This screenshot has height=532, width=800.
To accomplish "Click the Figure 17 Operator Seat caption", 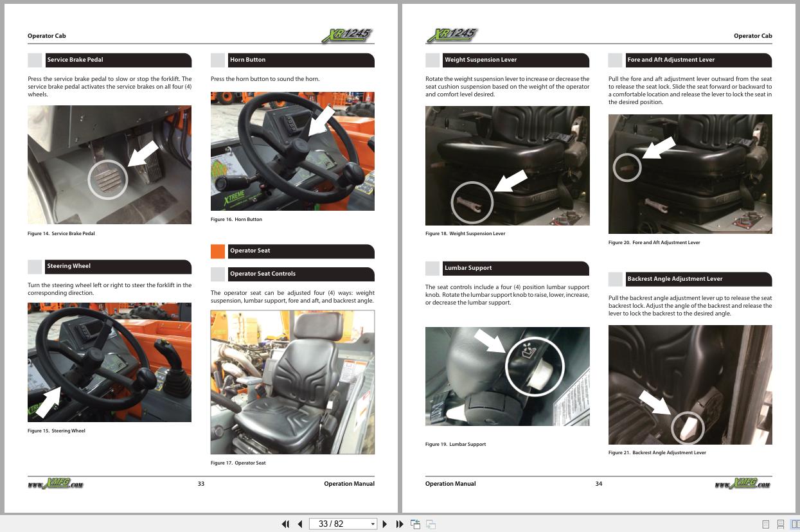I will [x=238, y=463].
